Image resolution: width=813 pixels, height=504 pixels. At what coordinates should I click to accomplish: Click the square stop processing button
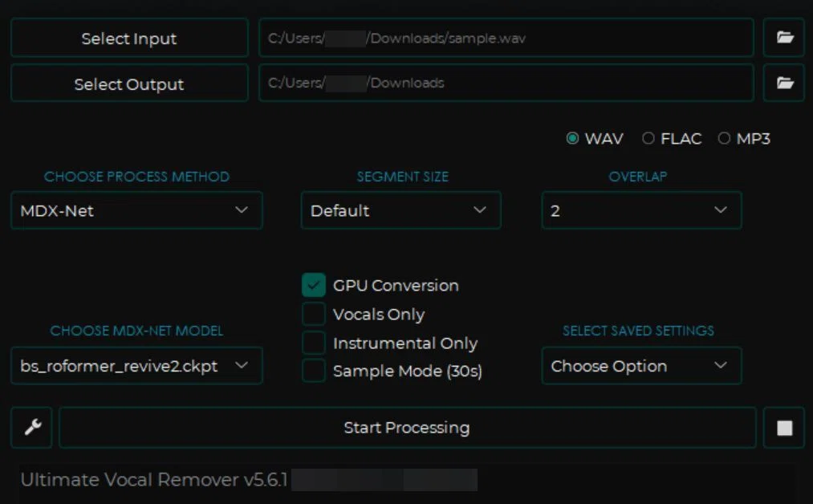pos(784,428)
